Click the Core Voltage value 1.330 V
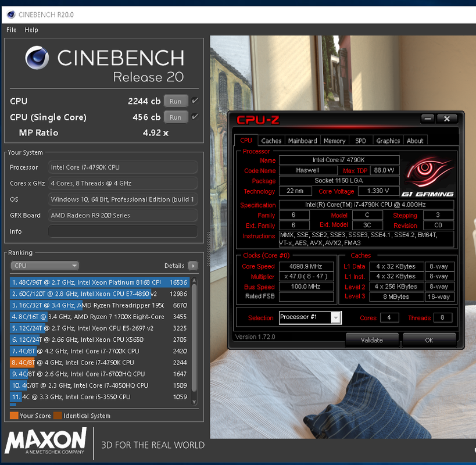 pos(378,191)
